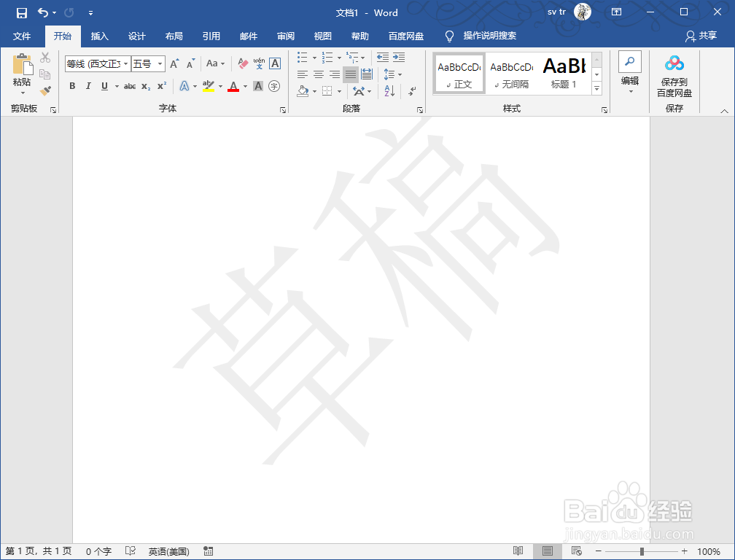Open macro recording icon in status bar

[209, 551]
